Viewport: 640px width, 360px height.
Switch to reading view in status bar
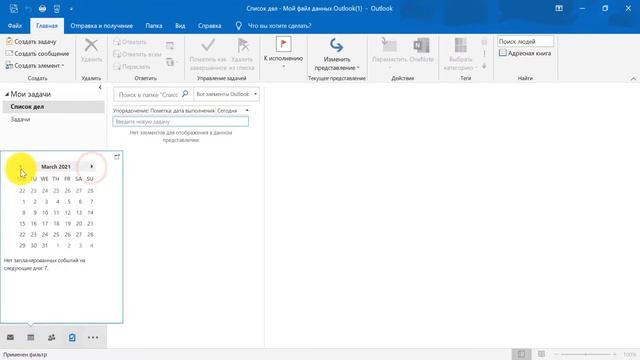541,354
